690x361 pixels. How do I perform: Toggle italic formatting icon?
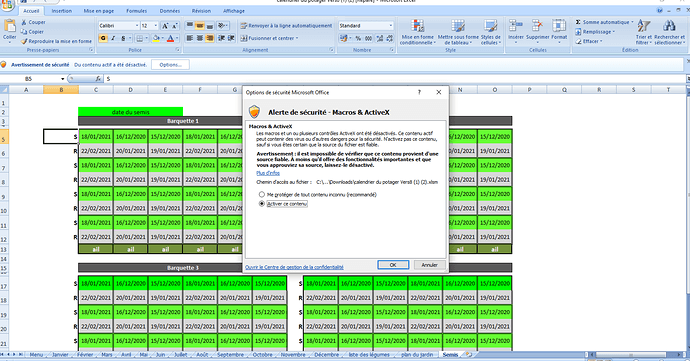click(113, 38)
